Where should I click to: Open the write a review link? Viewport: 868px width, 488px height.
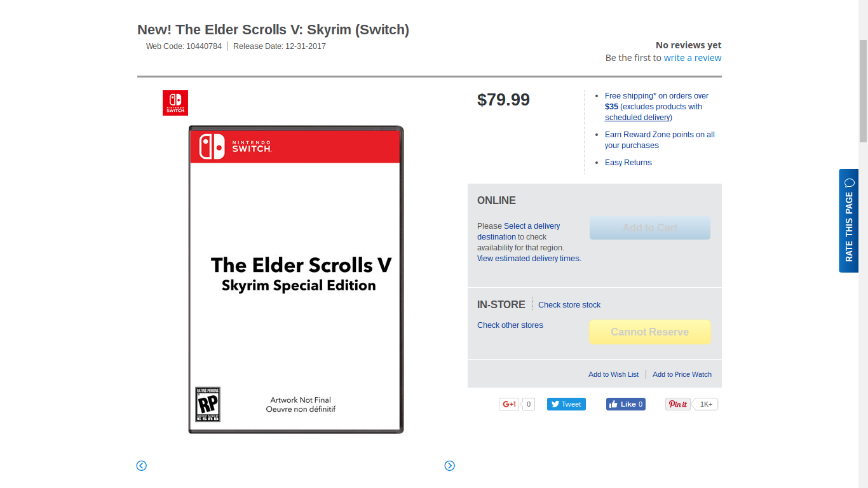tap(693, 58)
